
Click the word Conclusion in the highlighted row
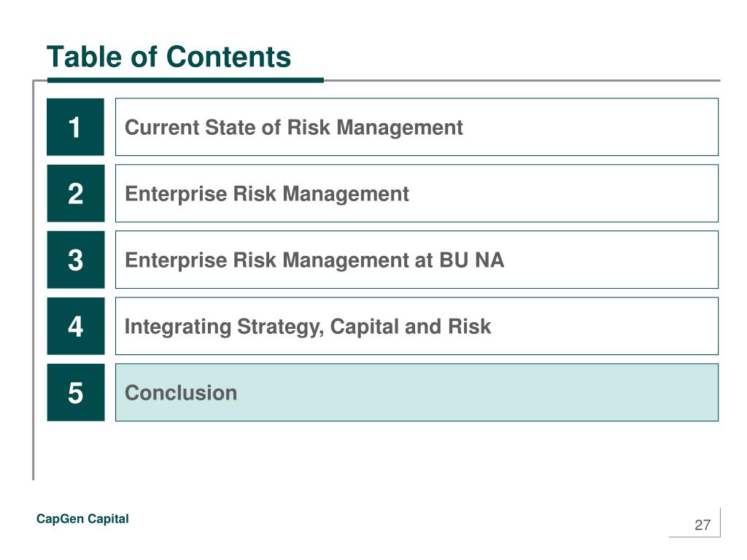181,393
